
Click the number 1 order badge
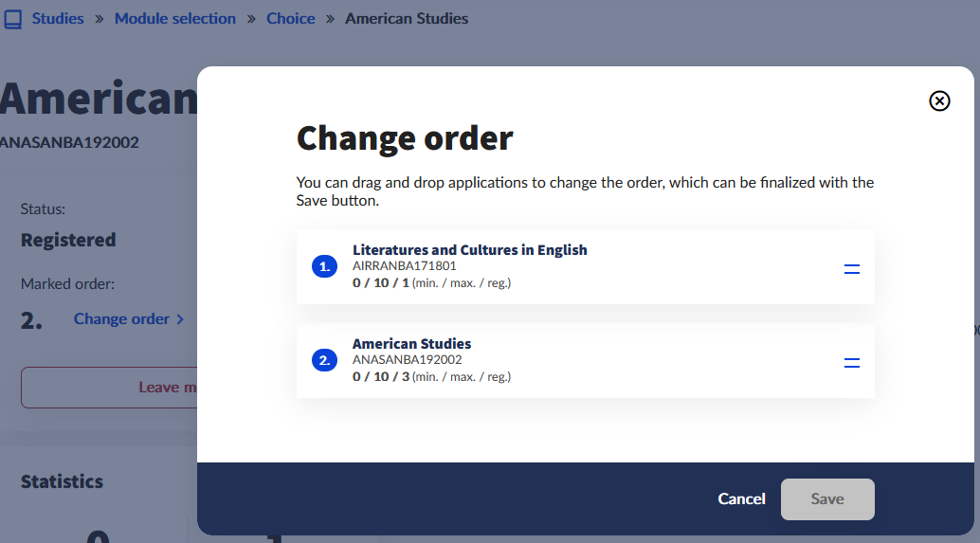pyautogui.click(x=324, y=267)
